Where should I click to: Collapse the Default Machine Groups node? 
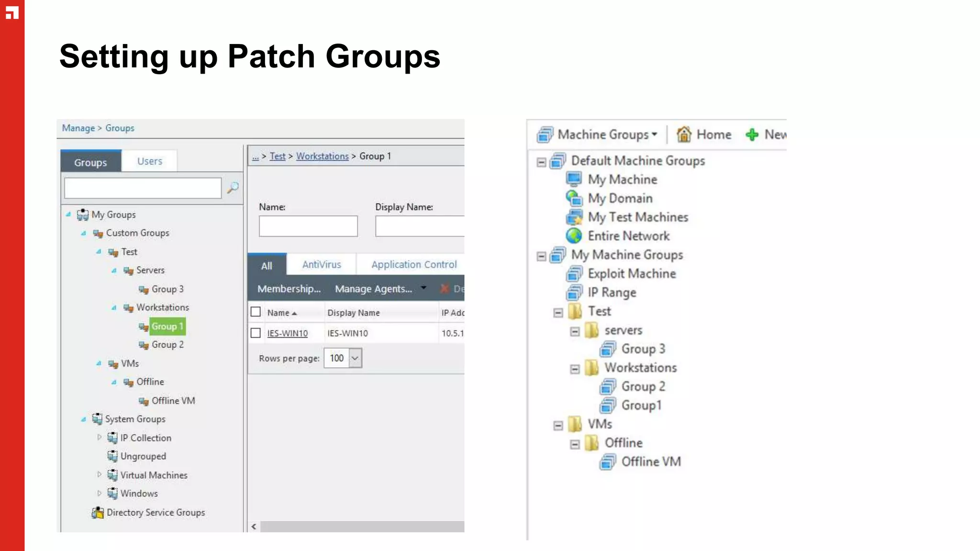(541, 162)
